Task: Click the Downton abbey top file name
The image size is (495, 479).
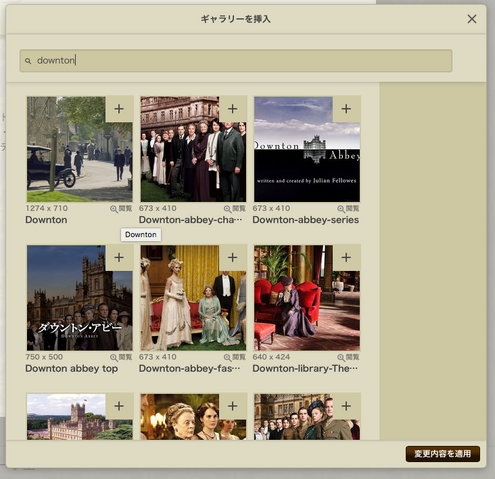Action: point(72,369)
